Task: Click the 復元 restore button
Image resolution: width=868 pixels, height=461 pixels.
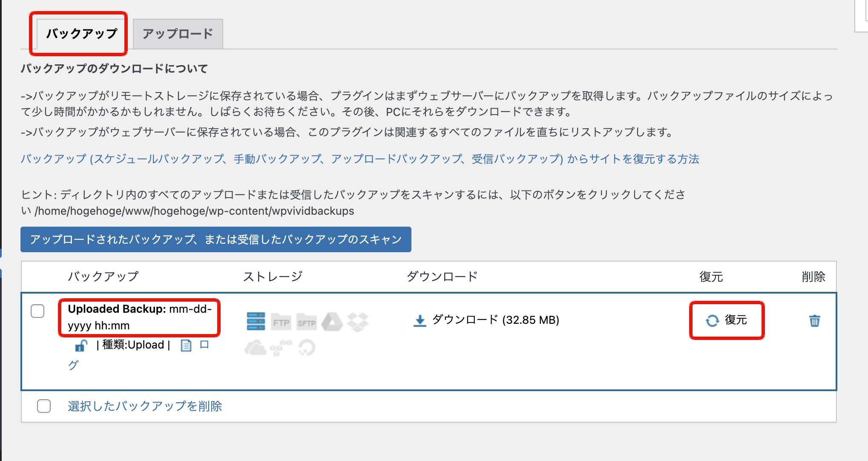Action: coord(727,320)
